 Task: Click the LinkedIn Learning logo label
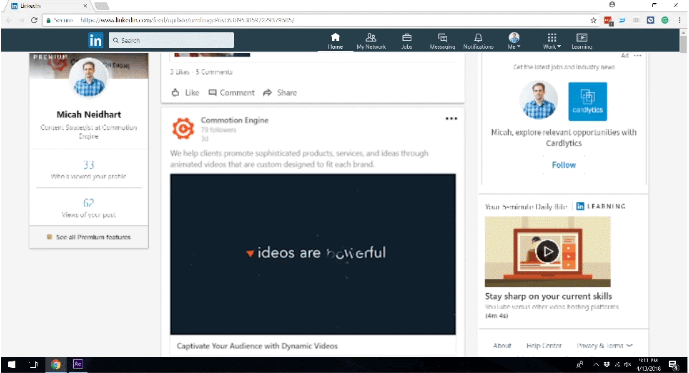click(x=601, y=206)
